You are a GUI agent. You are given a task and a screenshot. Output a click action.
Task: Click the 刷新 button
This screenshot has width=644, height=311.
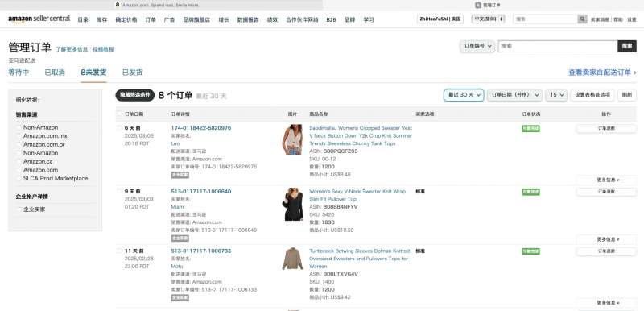[x=627, y=95]
